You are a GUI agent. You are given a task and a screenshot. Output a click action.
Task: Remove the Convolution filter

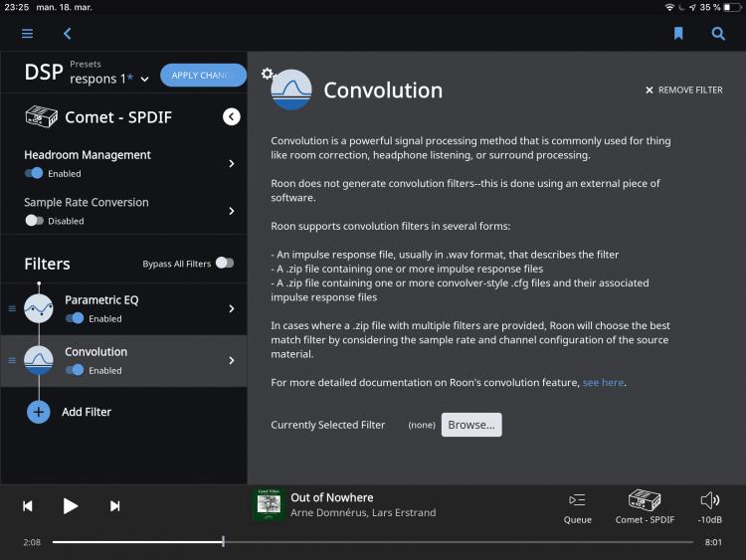[x=683, y=90]
